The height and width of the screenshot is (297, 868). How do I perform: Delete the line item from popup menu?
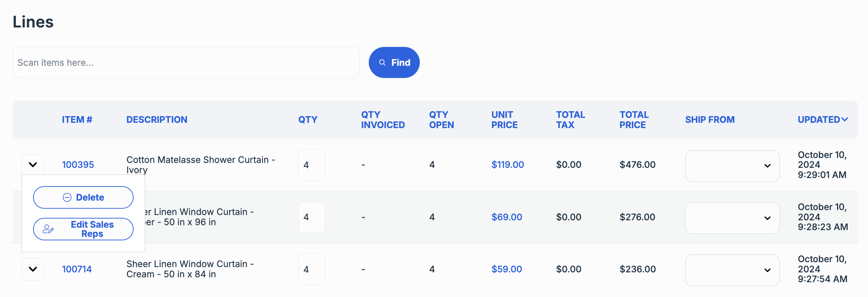tap(83, 197)
